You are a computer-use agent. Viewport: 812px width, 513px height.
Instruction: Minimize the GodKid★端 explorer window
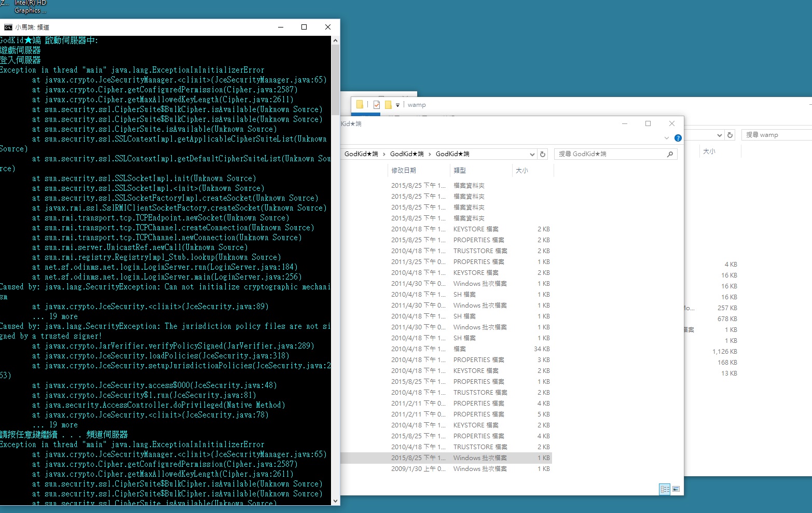(625, 123)
